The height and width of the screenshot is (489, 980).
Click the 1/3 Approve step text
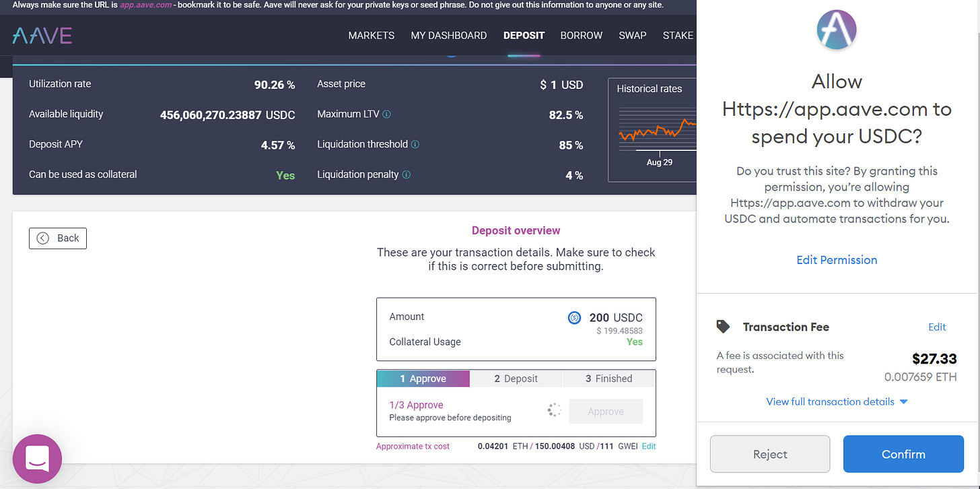[416, 405]
